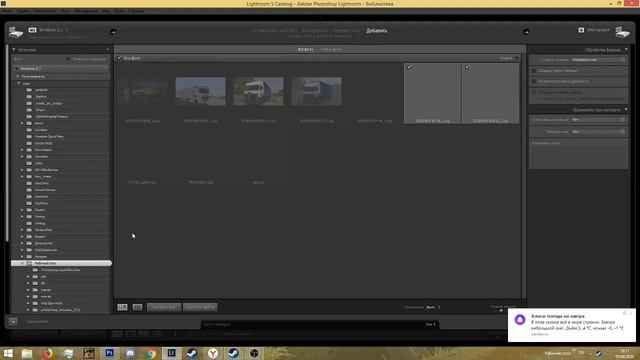Switch to loupe view in import dialog

point(138,307)
